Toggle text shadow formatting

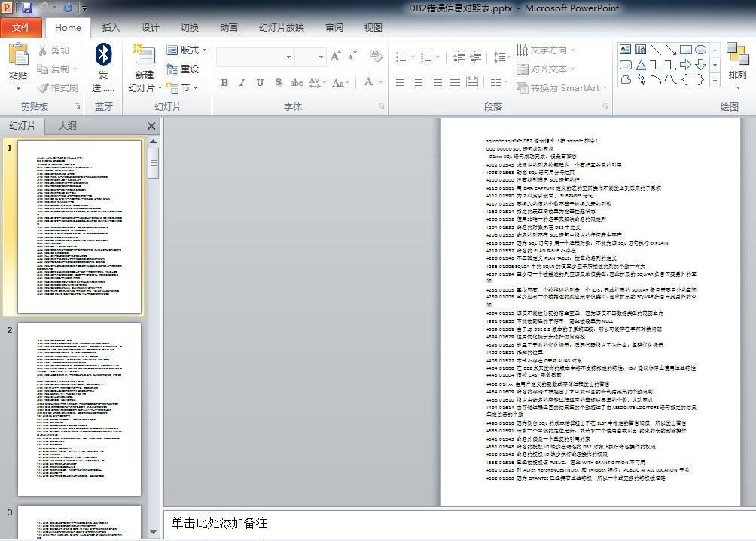tap(279, 83)
